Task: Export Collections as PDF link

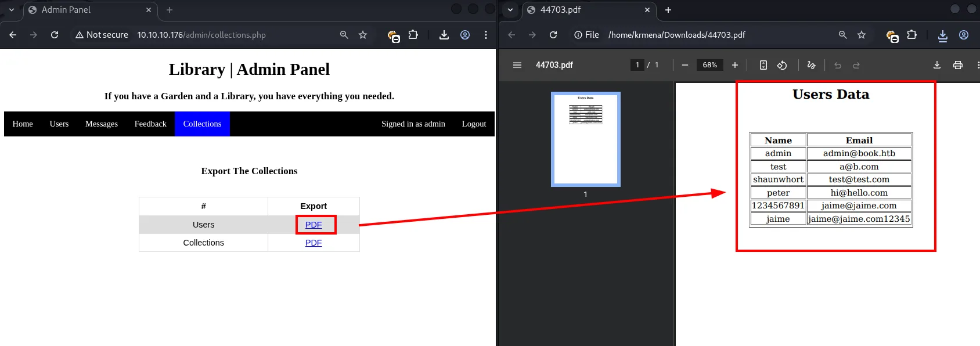Action: click(314, 243)
